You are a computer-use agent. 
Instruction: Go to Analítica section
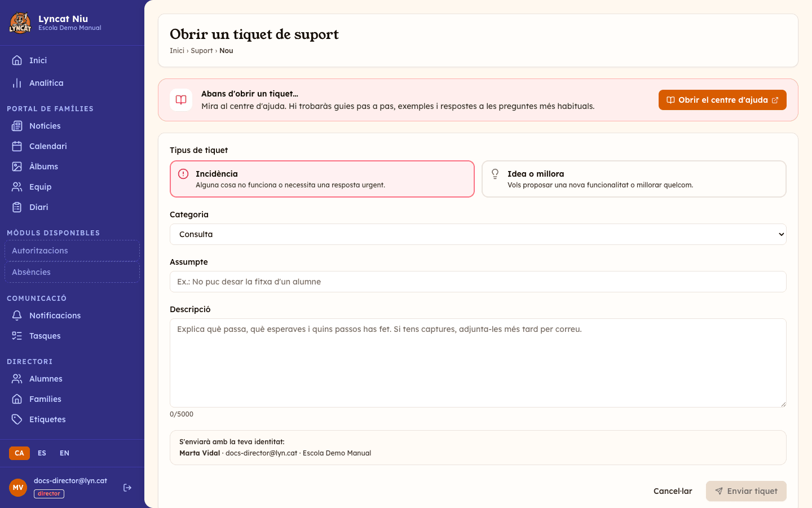click(x=72, y=83)
